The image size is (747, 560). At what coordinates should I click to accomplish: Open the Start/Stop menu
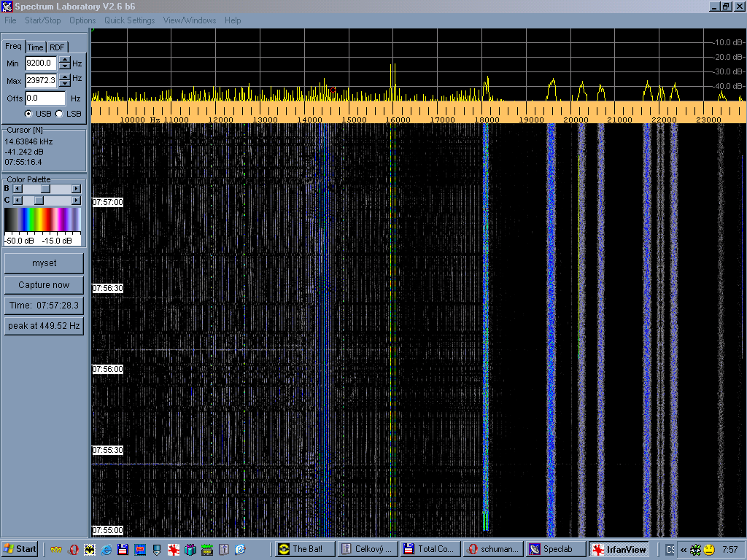pos(43,20)
